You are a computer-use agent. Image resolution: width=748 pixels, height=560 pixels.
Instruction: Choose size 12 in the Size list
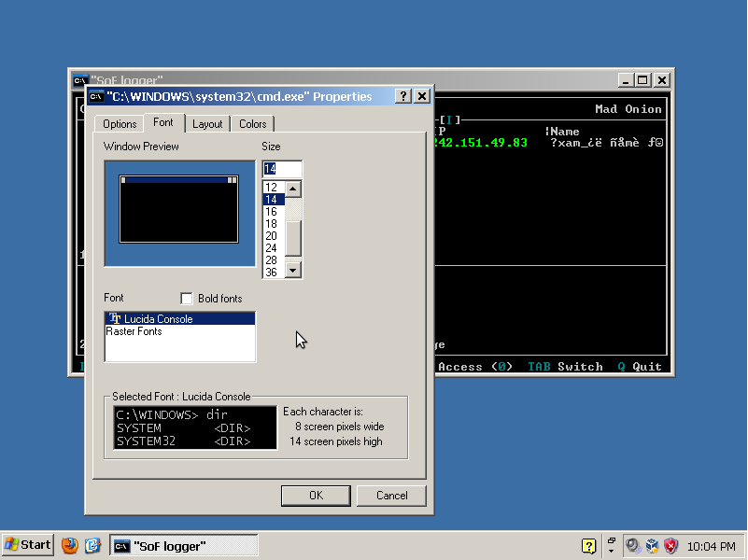click(274, 188)
